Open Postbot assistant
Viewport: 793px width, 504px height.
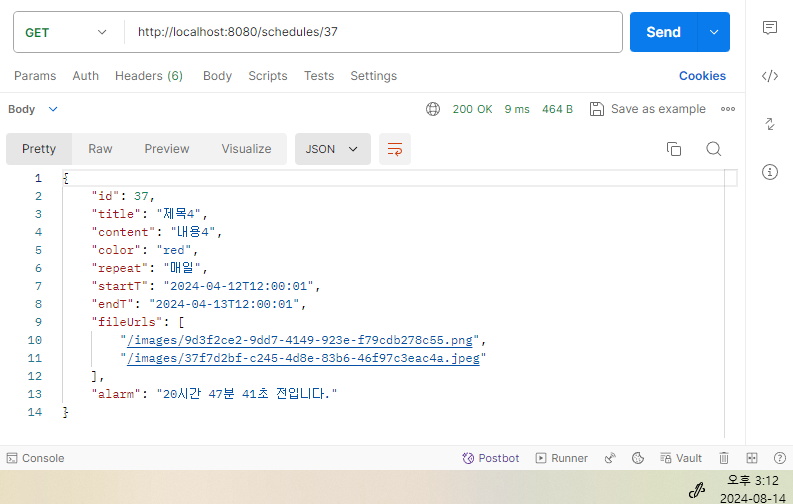tap(491, 458)
